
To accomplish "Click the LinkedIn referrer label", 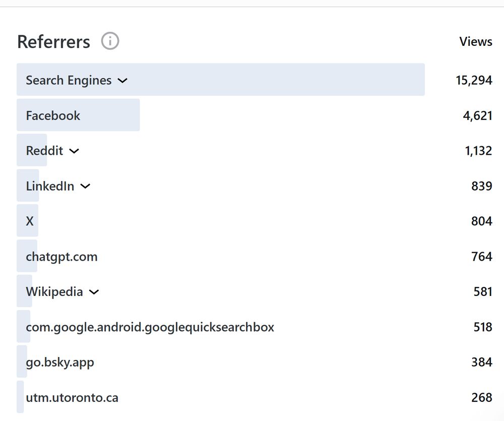I will 50,186.
